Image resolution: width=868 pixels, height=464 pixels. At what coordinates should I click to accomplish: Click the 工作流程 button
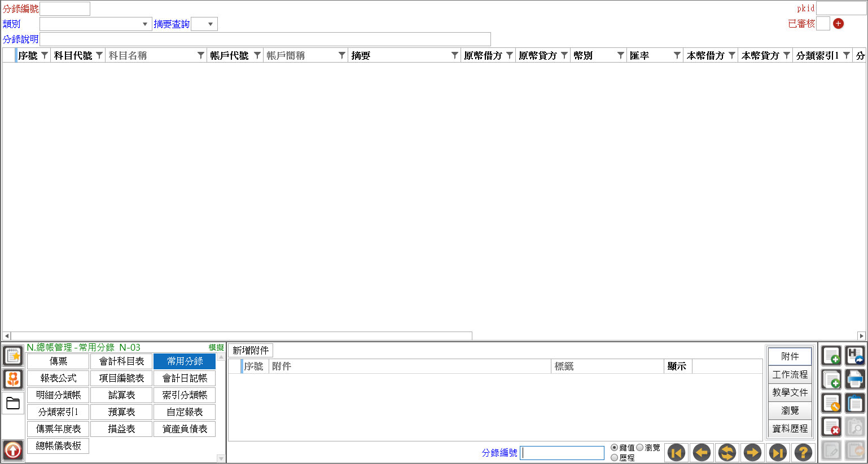[x=790, y=374]
